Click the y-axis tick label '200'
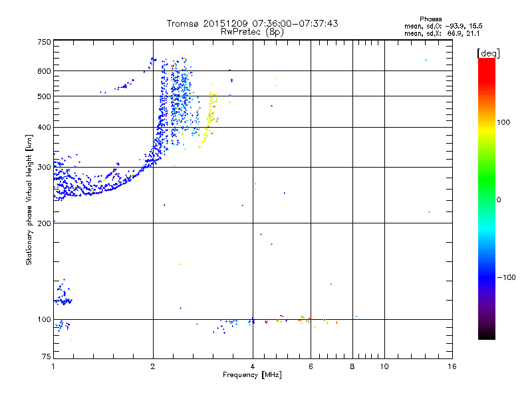The height and width of the screenshot is (399, 532). pyautogui.click(x=44, y=223)
